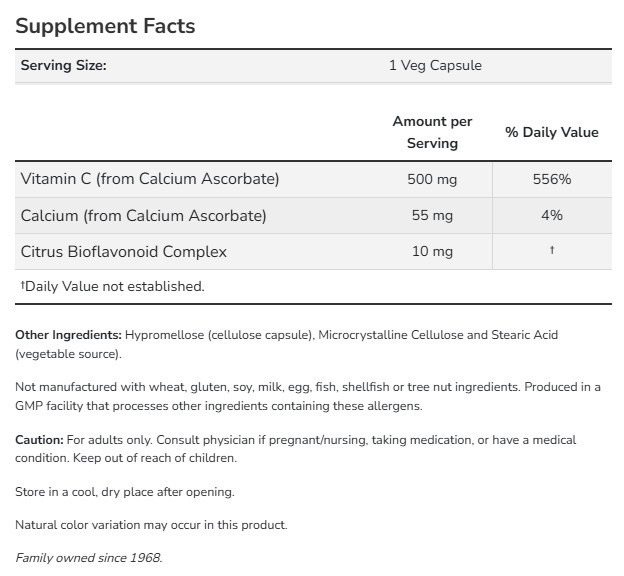Click the % Daily Value column header
Screen dimensions: 624x576
point(551,132)
